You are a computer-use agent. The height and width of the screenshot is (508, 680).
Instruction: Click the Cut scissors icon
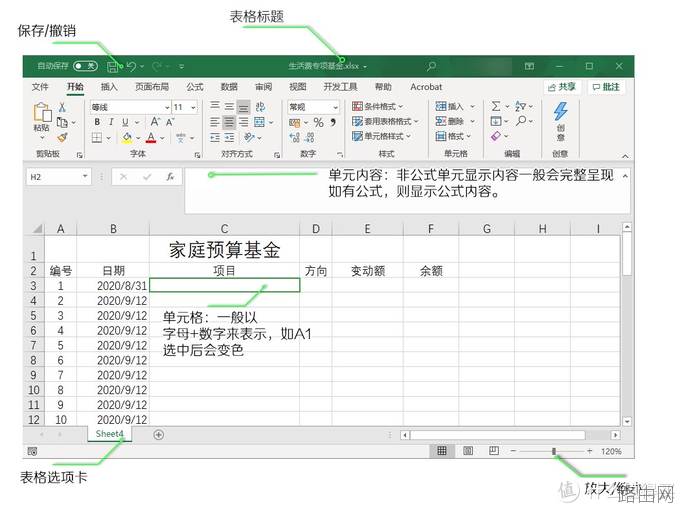(x=62, y=107)
